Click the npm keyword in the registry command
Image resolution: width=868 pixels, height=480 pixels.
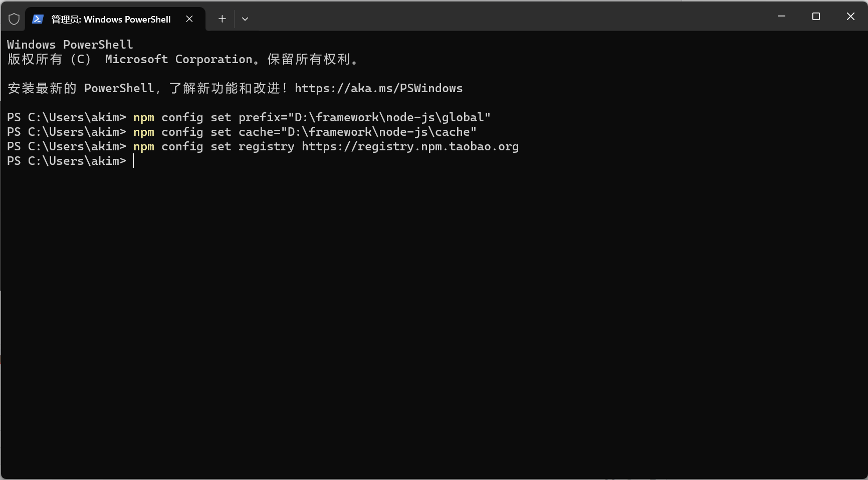[144, 147]
